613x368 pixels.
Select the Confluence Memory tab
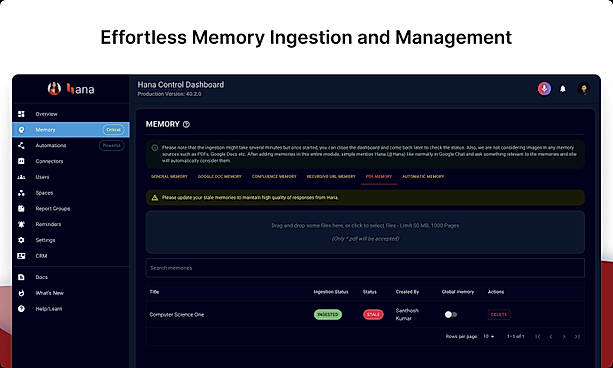[274, 177]
